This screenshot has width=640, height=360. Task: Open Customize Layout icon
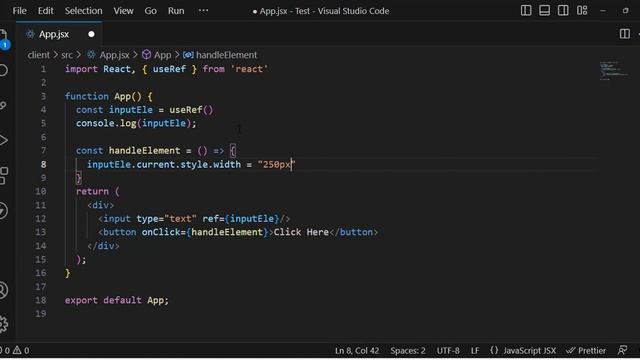pos(582,11)
